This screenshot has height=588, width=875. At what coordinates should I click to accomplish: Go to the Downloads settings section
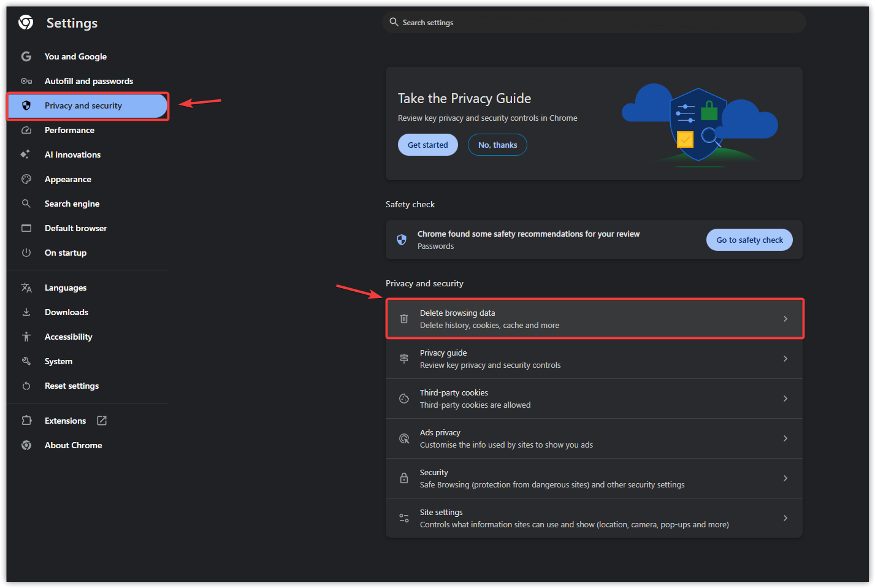[66, 312]
